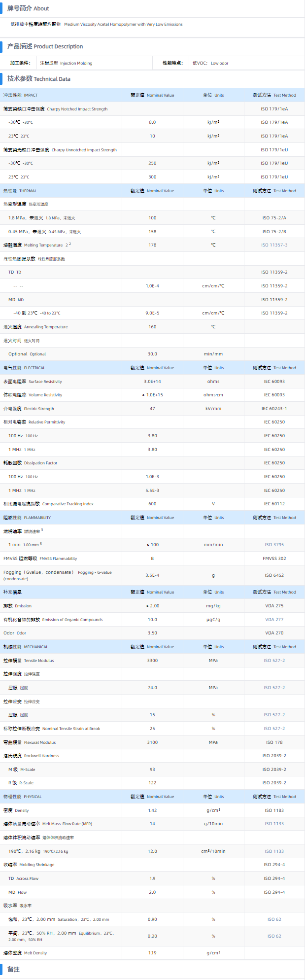The image size is (305, 980).
Task: Click the ISO 11357-3 test method link
Action: [274, 245]
